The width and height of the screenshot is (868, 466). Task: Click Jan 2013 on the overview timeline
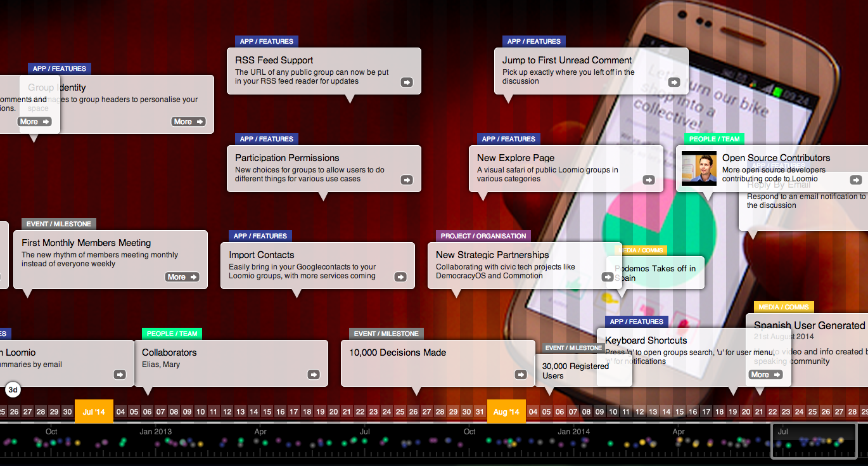click(x=155, y=432)
